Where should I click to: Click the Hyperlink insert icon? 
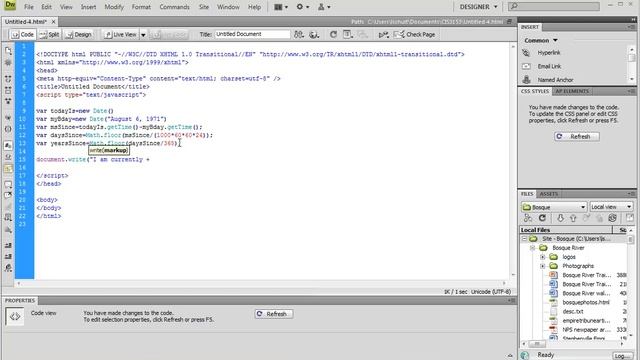[526, 53]
